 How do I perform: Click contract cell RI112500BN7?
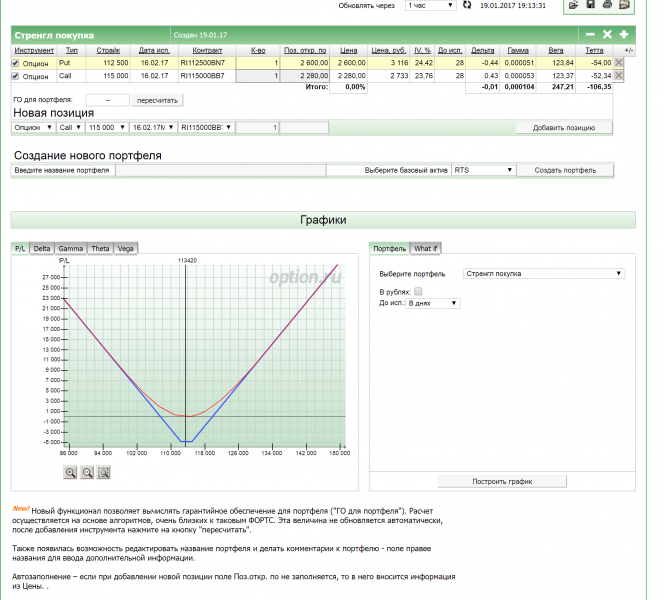point(202,63)
